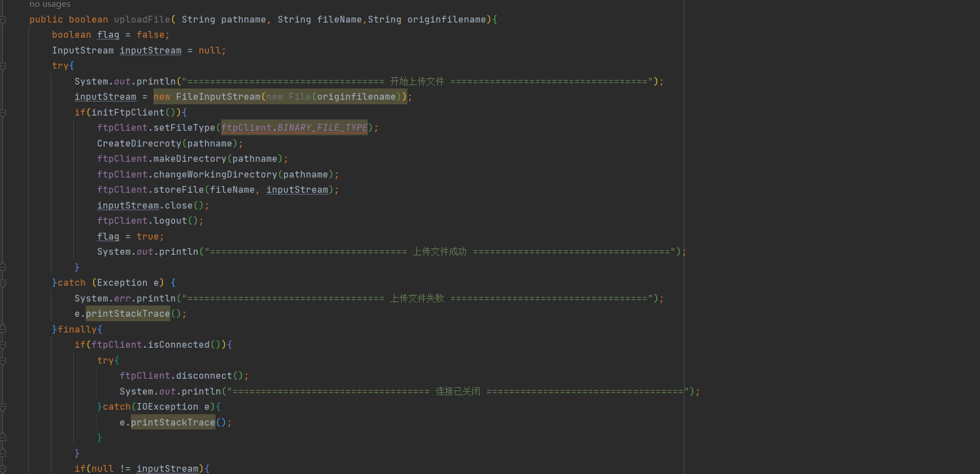The image size is (980, 474).
Task: Click the FileInputStream constructor call
Action: 218,97
